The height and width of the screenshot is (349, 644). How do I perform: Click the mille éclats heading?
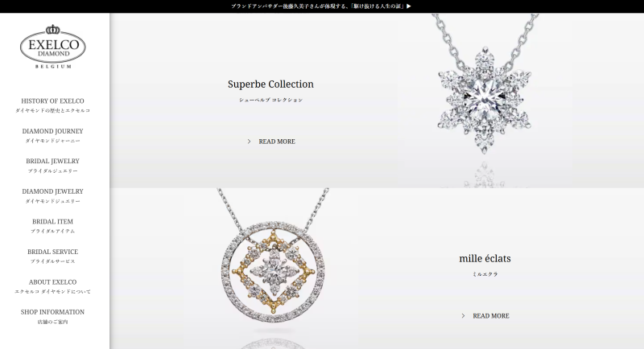pyautogui.click(x=485, y=258)
